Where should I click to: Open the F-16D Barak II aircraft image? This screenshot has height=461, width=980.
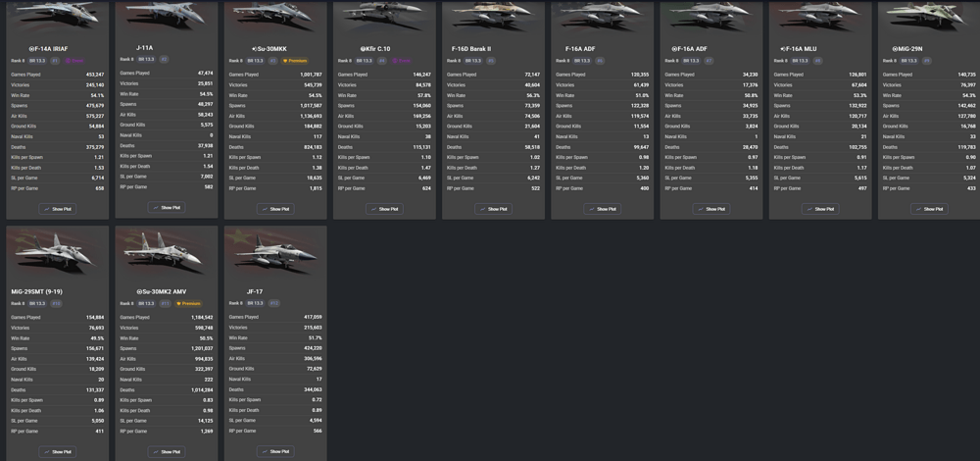pyautogui.click(x=493, y=16)
